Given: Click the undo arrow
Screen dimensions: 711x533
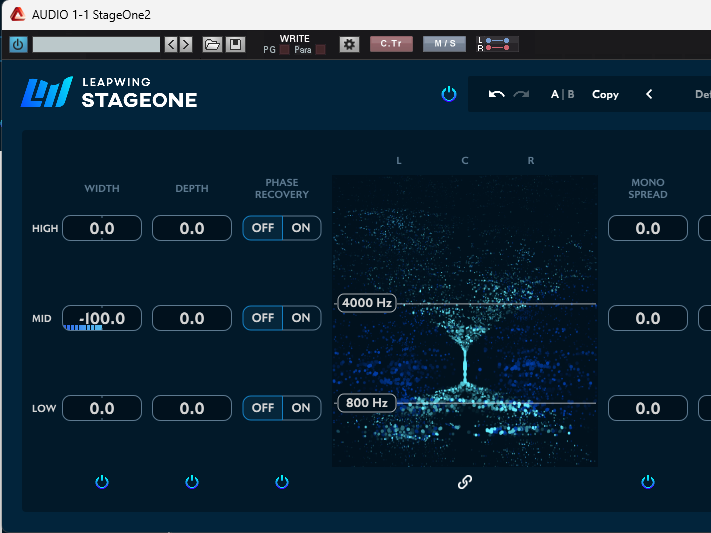Looking at the screenshot, I should coord(497,94).
